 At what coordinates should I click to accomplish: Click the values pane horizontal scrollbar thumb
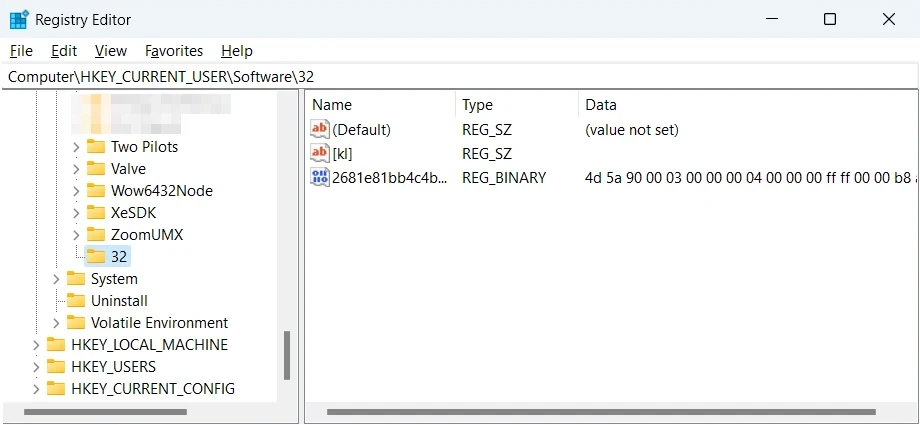[x=601, y=412]
